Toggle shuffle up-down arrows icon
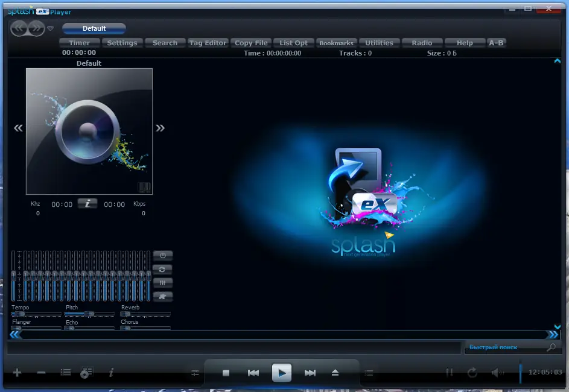 pos(450,373)
